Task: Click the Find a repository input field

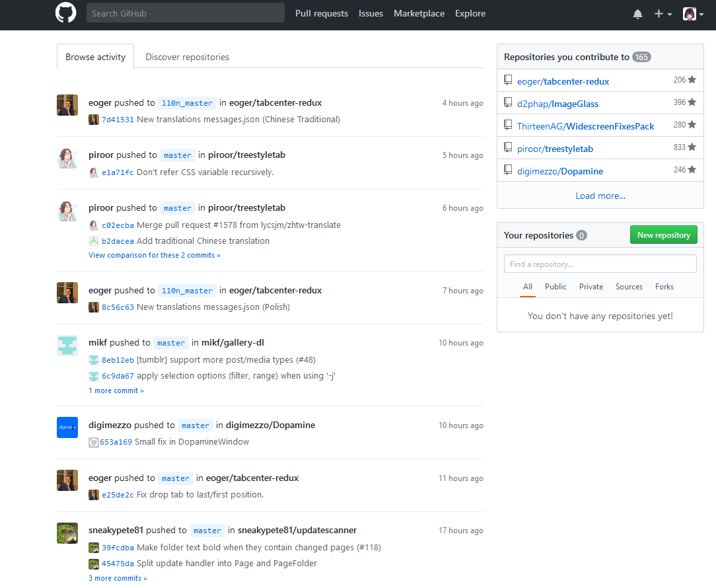Action: [600, 263]
